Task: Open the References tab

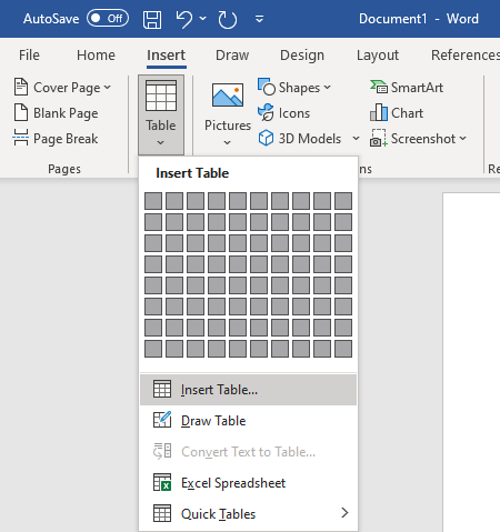Action: (465, 55)
